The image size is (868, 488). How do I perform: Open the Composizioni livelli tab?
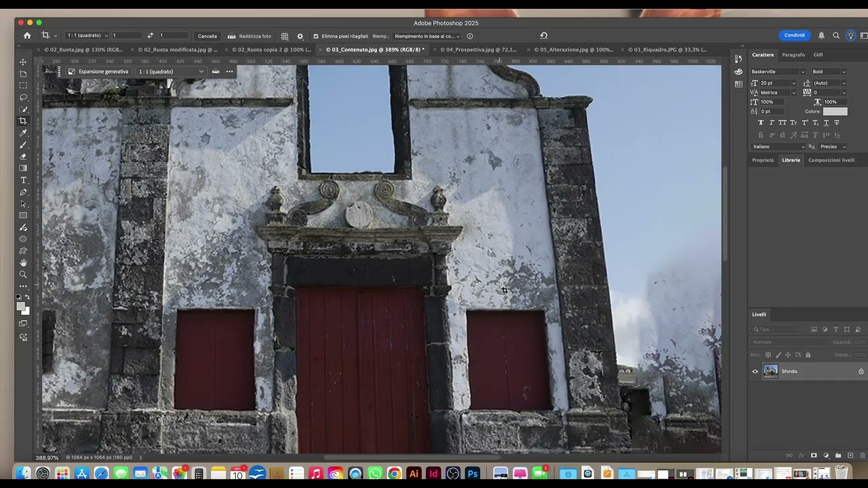point(831,160)
